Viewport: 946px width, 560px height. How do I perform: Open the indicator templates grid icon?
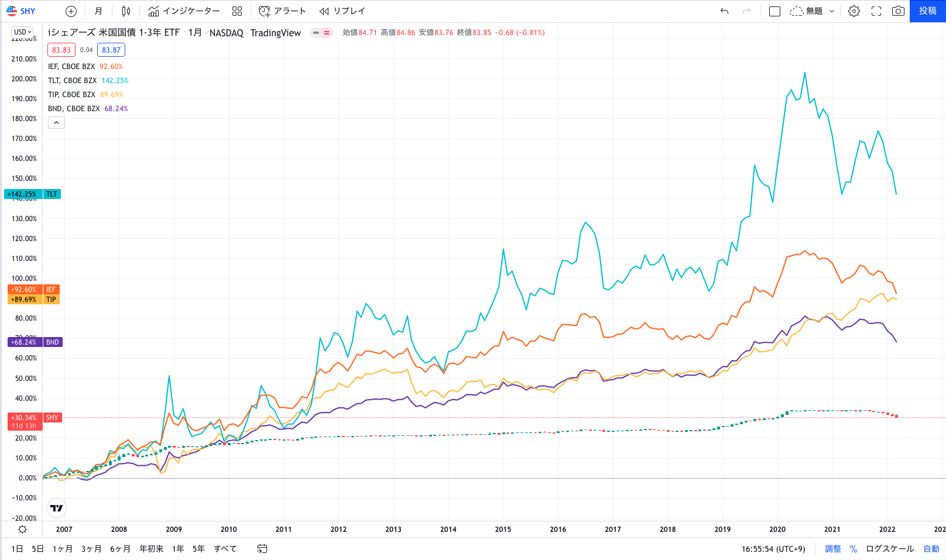click(237, 11)
